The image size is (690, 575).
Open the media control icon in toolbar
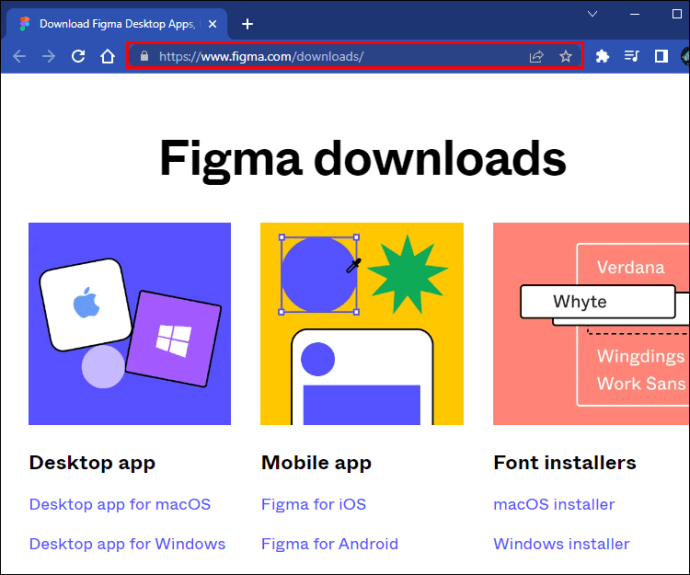[631, 57]
